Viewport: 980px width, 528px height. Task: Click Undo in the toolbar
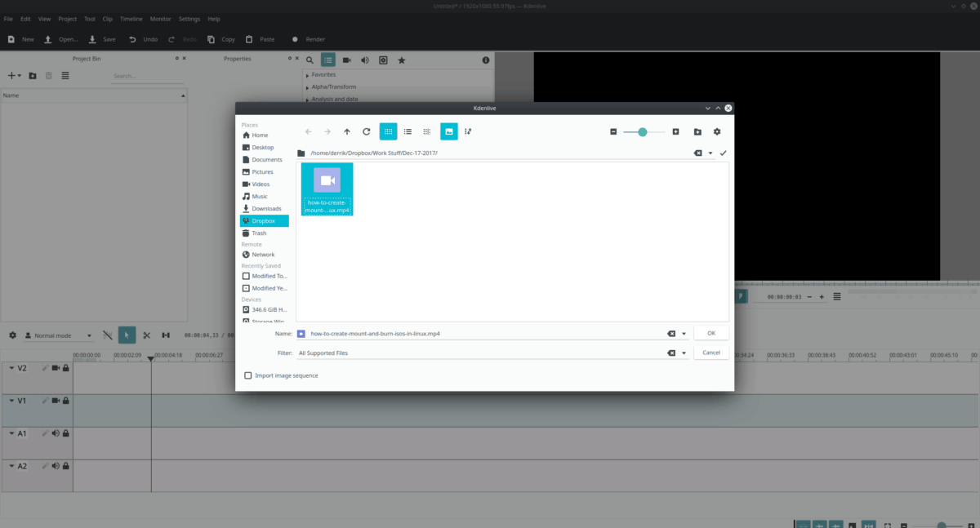pyautogui.click(x=144, y=39)
